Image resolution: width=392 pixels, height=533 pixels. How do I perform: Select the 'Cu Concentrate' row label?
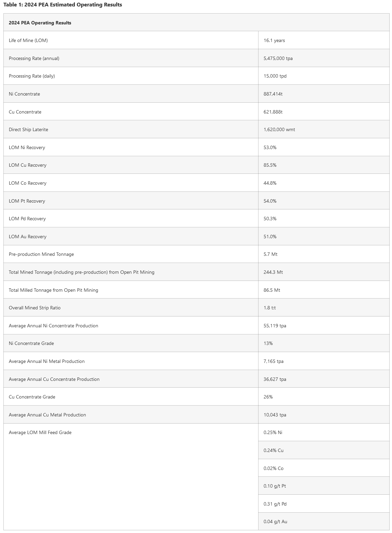25,112
